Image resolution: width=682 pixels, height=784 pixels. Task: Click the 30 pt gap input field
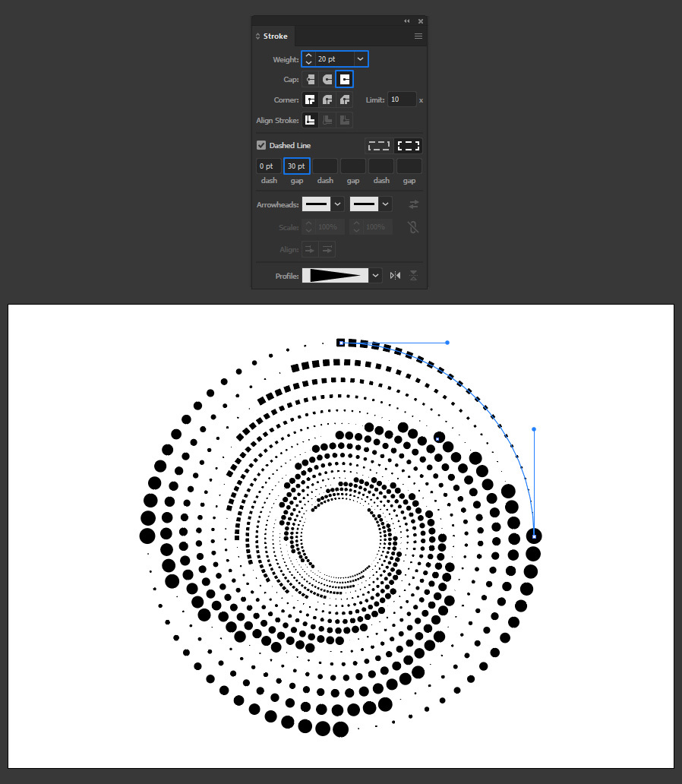point(296,166)
